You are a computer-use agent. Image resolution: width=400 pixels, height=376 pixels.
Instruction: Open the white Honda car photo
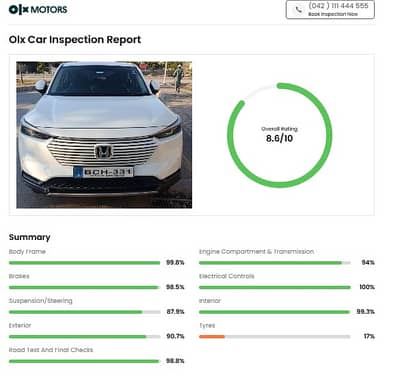(x=104, y=135)
